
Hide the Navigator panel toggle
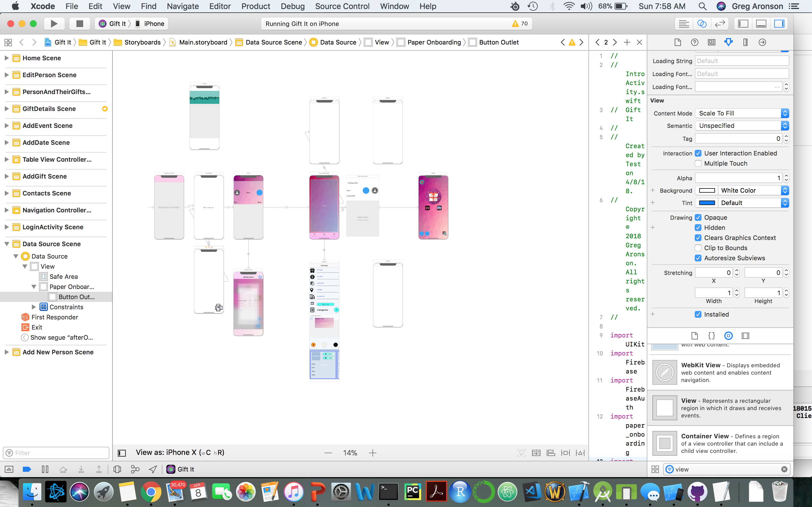coord(743,23)
